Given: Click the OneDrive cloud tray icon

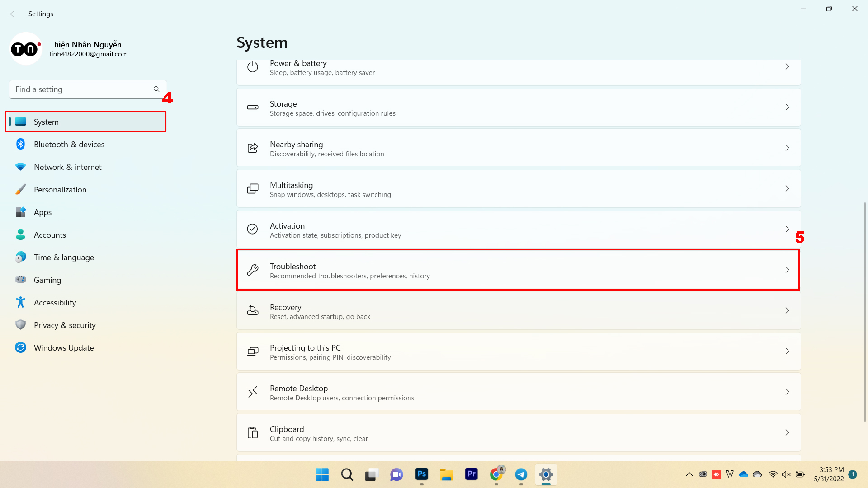Looking at the screenshot, I should (x=744, y=474).
